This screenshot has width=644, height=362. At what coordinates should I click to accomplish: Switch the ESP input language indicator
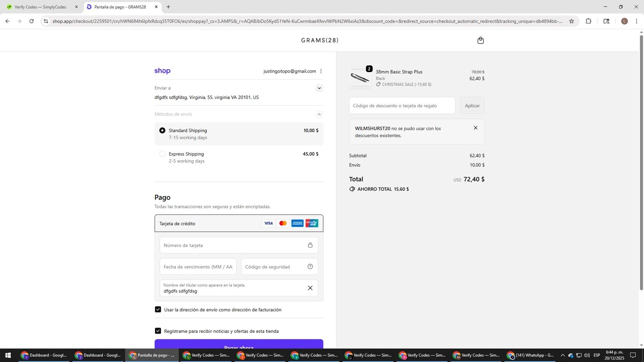[597, 355]
